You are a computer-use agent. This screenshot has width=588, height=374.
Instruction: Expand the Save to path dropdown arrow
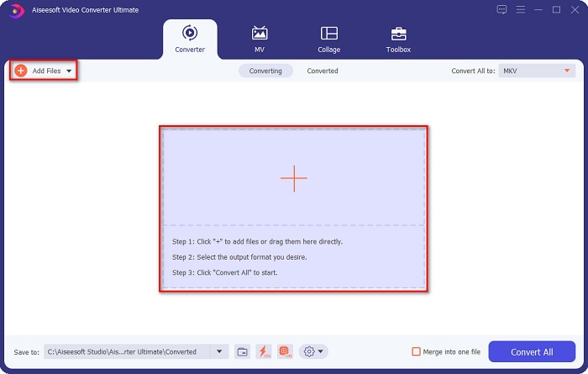219,352
